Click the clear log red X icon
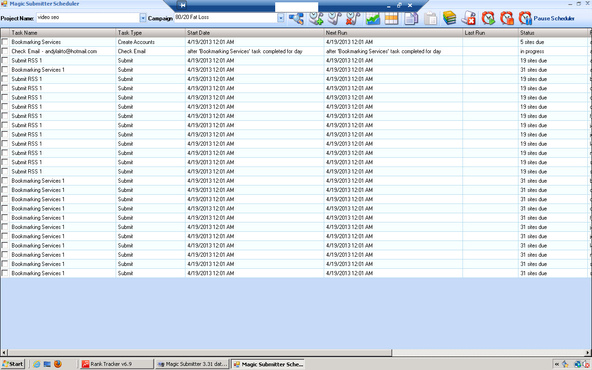The image size is (592, 370). (469, 18)
